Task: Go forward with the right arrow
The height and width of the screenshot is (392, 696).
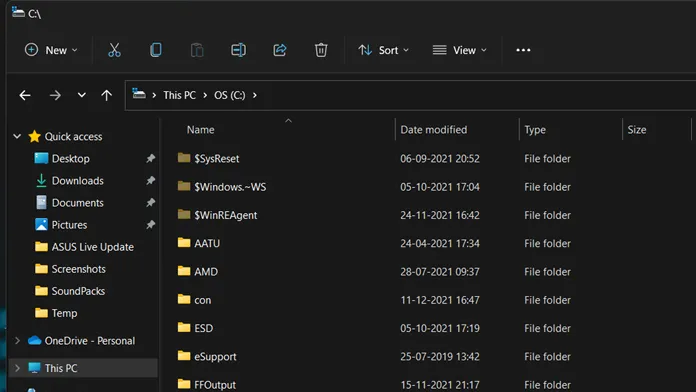Action: coord(55,95)
